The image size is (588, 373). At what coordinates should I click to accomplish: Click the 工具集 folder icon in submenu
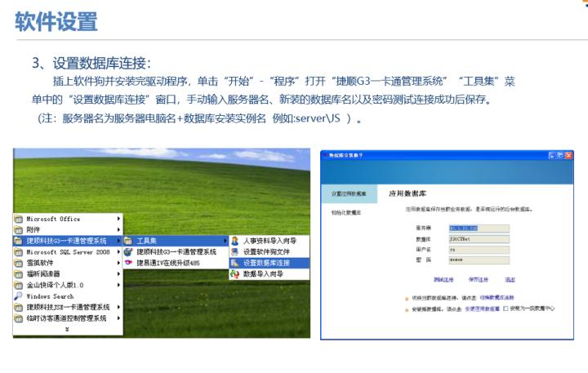click(128, 241)
